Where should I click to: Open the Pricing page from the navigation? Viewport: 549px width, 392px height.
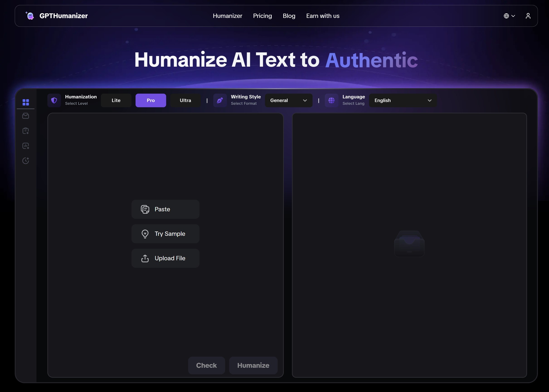click(262, 15)
